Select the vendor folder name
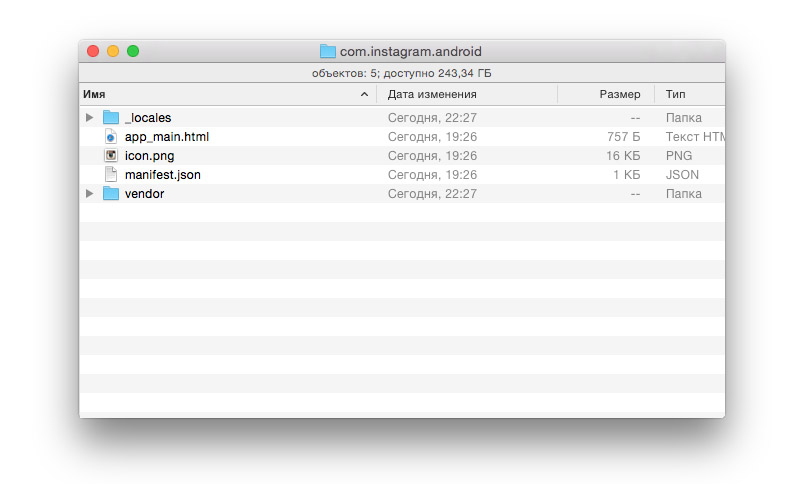Screen dimensions: 806x484 point(144,194)
